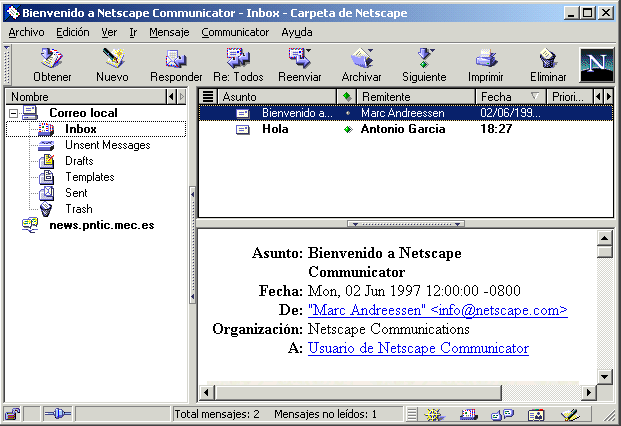Select Bienvenido a... message row
Screen dimensions: 621x426
(406, 113)
